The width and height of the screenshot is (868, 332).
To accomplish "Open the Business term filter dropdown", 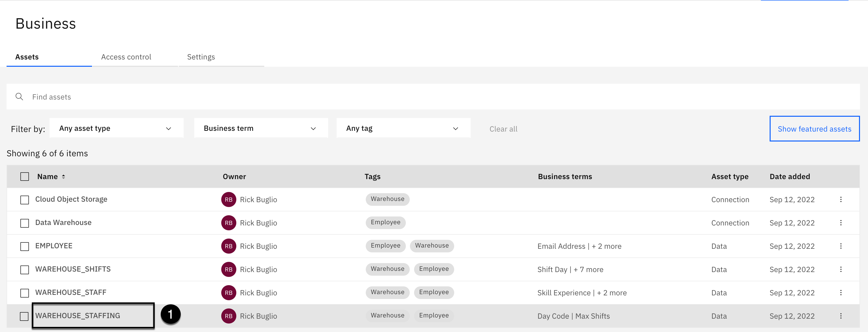I will (x=261, y=128).
